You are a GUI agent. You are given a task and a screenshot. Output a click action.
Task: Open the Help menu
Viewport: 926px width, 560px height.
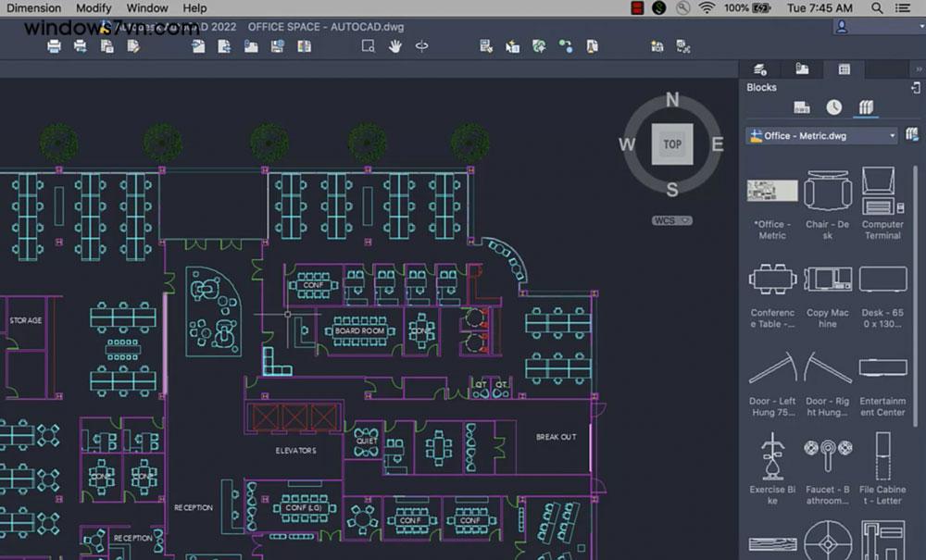tap(194, 7)
